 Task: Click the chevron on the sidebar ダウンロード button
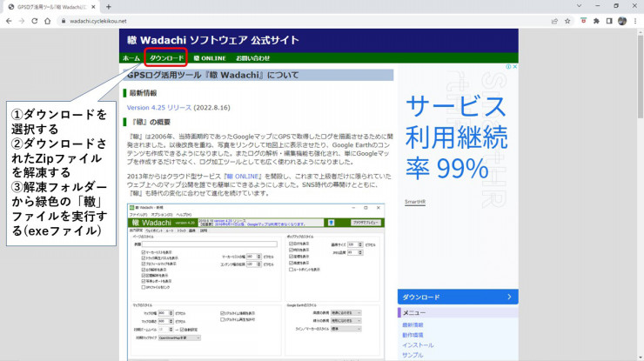coord(509,297)
